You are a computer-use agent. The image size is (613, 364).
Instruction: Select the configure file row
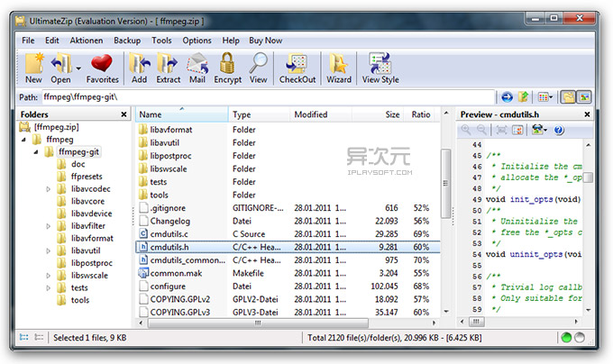click(288, 287)
